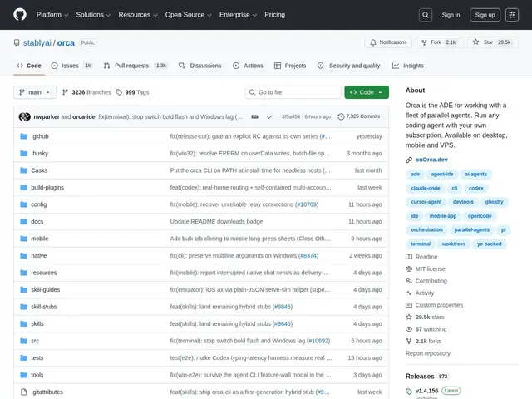This screenshot has width=532, height=399.
Task: Open the green Code dropdown button
Action: [x=367, y=92]
